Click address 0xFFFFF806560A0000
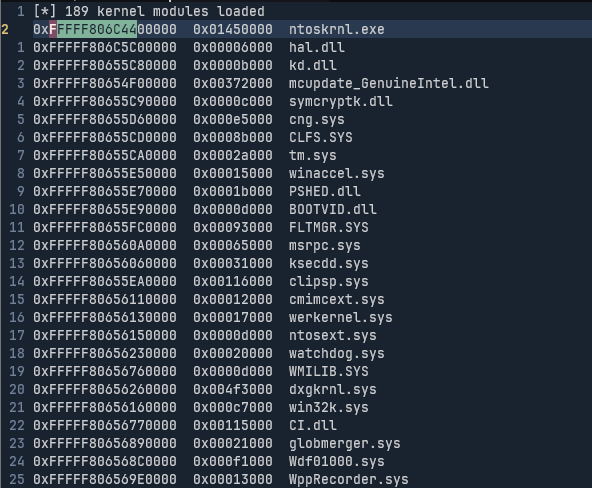The width and height of the screenshot is (592, 488). [105, 245]
